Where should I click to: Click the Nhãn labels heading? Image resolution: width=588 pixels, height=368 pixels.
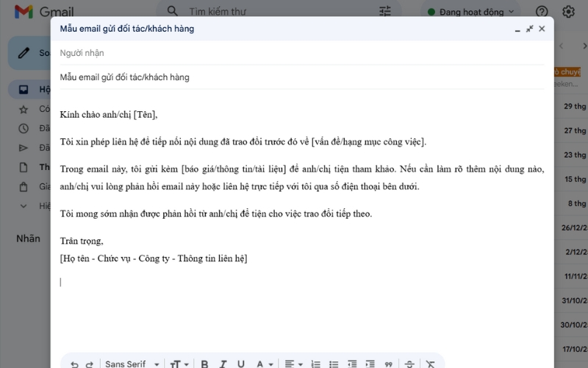tap(28, 238)
